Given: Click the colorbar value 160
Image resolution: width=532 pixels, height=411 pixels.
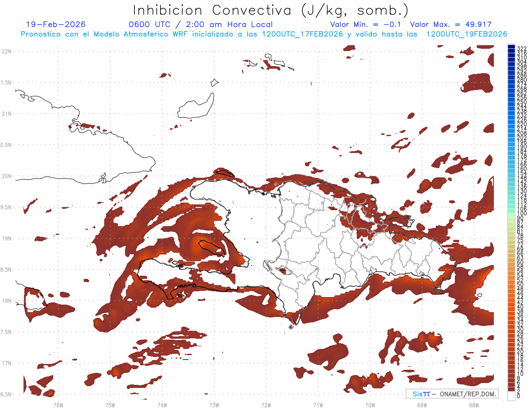Looking at the screenshot, I should (521, 169).
